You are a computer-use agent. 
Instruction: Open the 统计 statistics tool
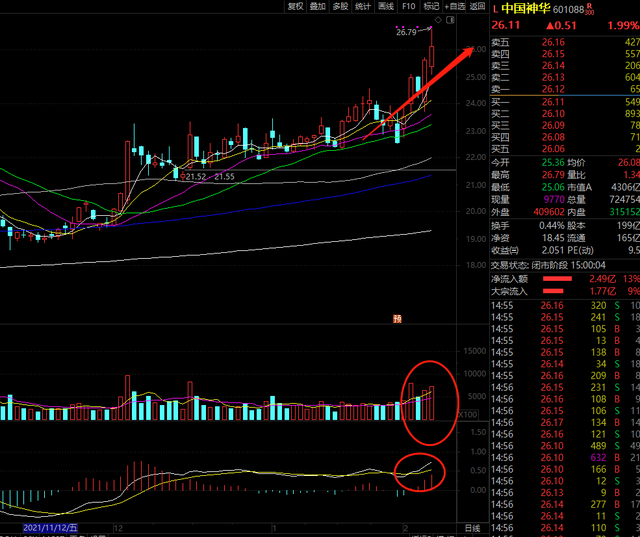click(363, 6)
